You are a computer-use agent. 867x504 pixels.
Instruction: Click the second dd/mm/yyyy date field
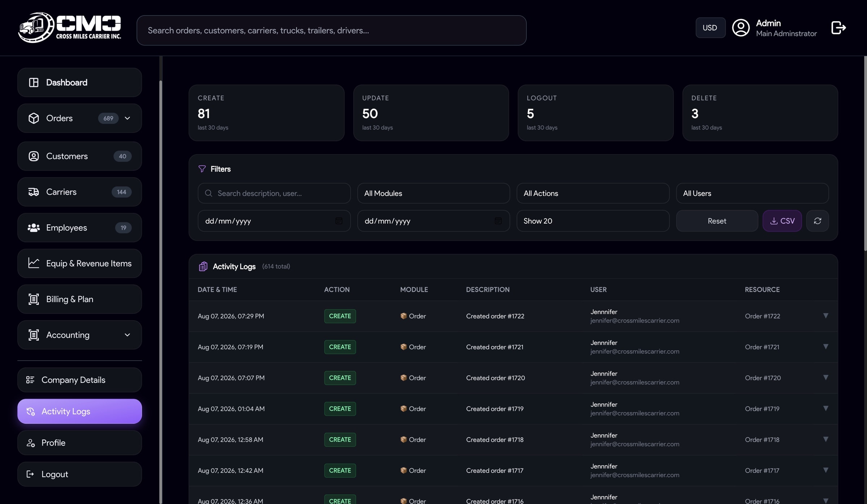pos(433,221)
